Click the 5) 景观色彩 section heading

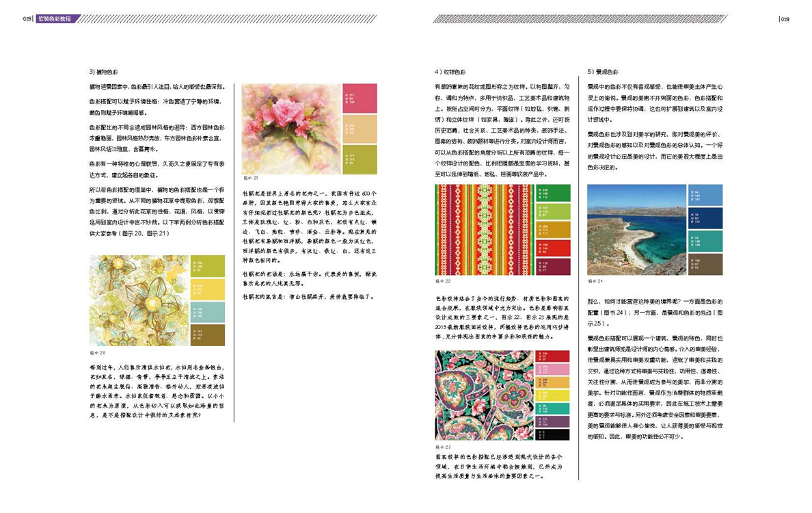pos(602,71)
